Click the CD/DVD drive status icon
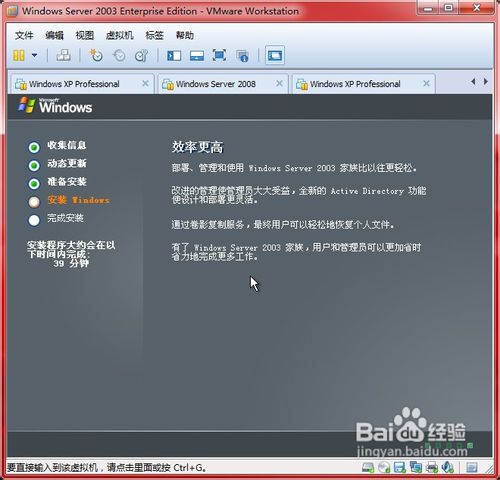Viewport: 500px width, 480px height. [x=384, y=467]
